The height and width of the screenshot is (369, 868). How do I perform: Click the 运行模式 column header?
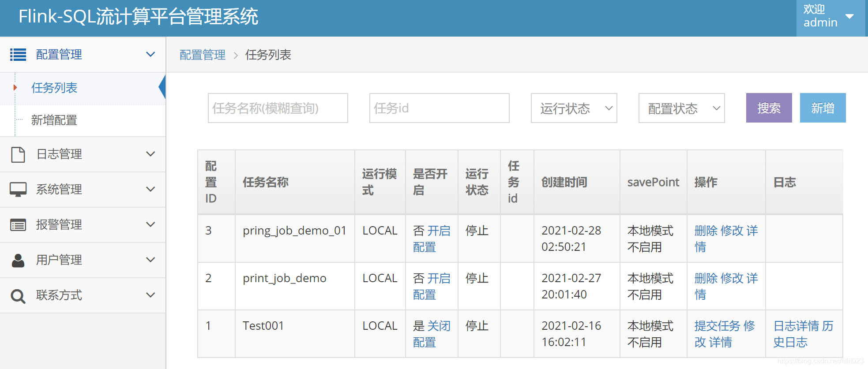click(x=380, y=183)
